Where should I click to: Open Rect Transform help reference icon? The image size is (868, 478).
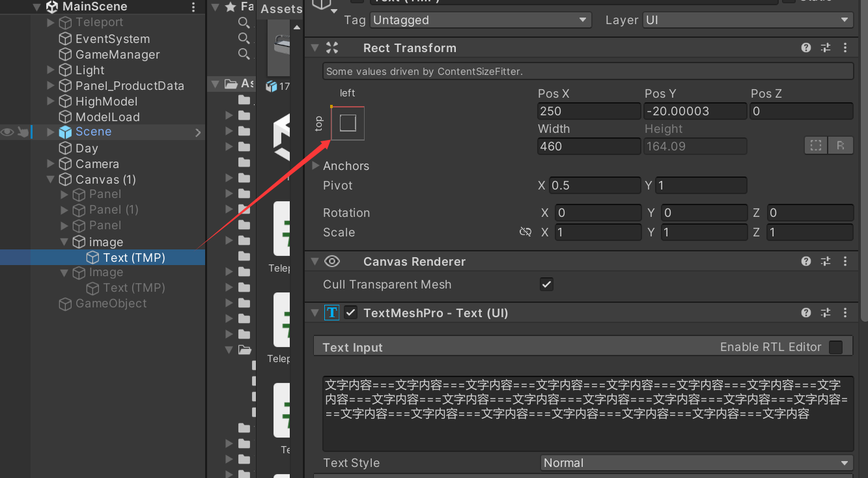[x=806, y=48]
